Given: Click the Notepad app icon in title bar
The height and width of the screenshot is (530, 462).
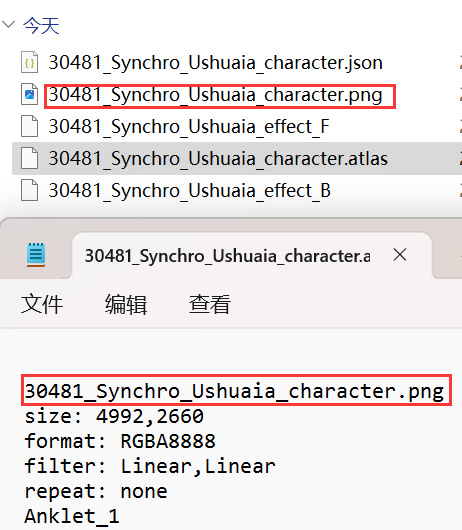Looking at the screenshot, I should (36, 254).
